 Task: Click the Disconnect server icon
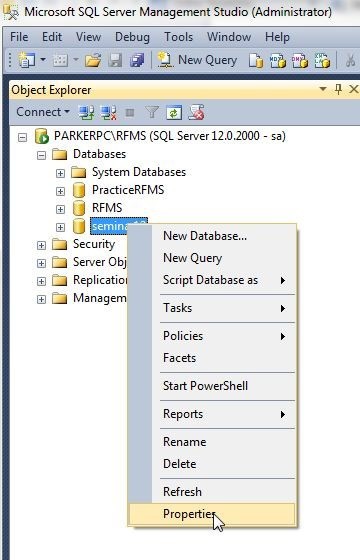coord(109,112)
